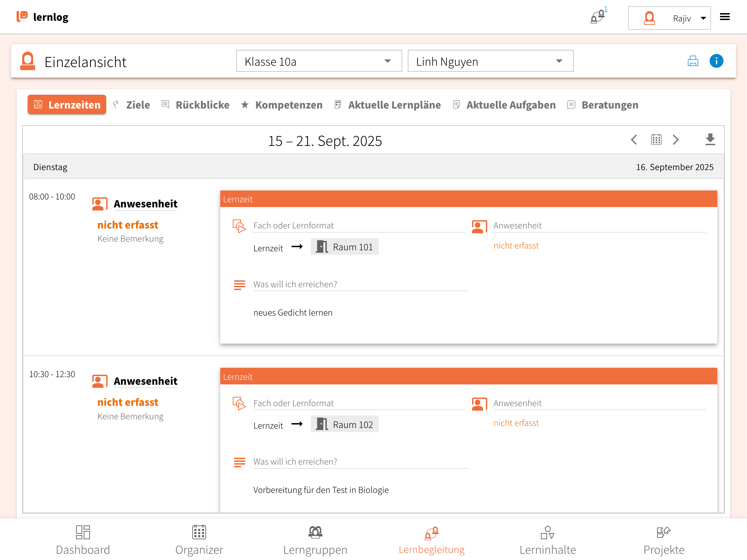Open the blue info icon
Viewport: 747px width, 560px height.
pyautogui.click(x=716, y=61)
